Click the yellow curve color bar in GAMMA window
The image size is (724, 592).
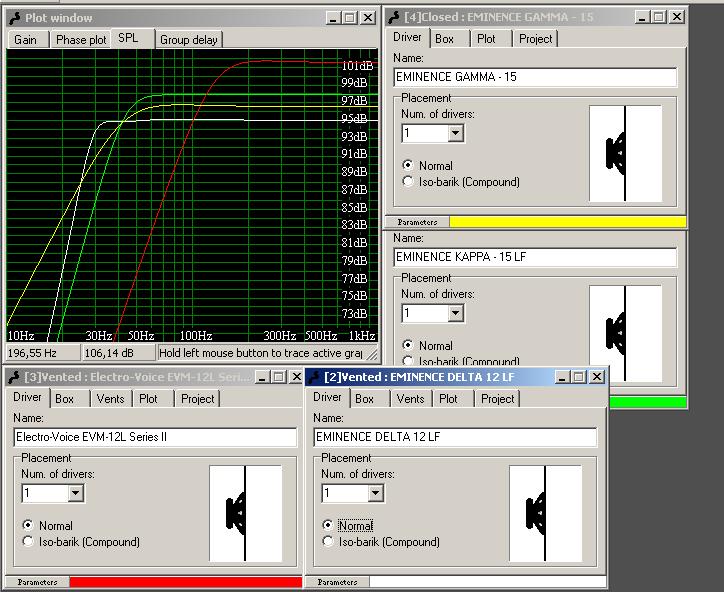coord(568,222)
